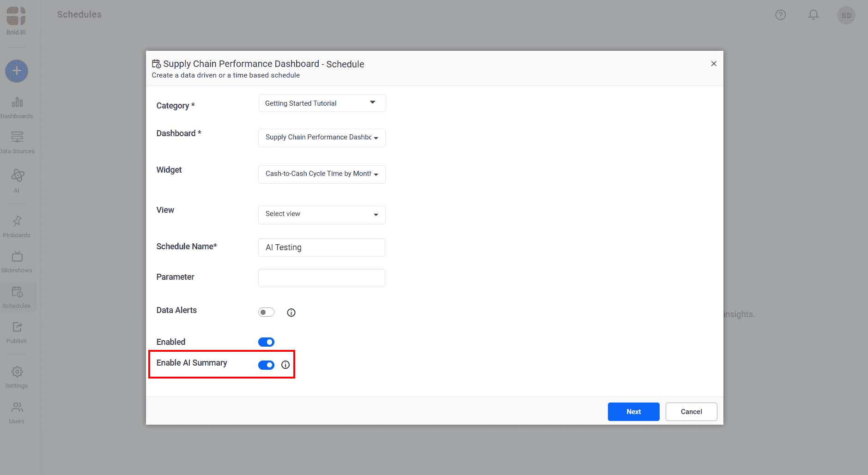This screenshot has width=868, height=475.
Task: Open Settings from the sidebar
Action: (17, 377)
